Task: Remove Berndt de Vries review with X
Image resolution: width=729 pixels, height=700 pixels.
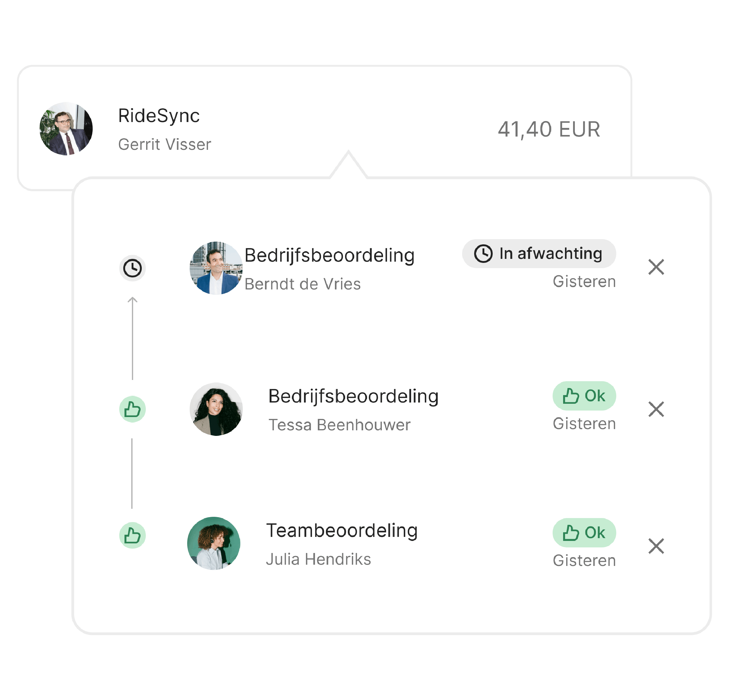Action: click(656, 267)
